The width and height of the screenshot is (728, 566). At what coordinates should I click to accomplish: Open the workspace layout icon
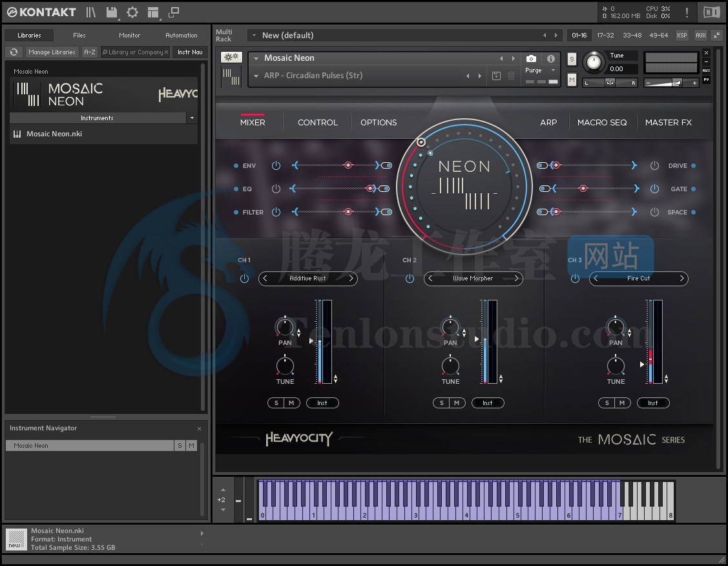152,12
